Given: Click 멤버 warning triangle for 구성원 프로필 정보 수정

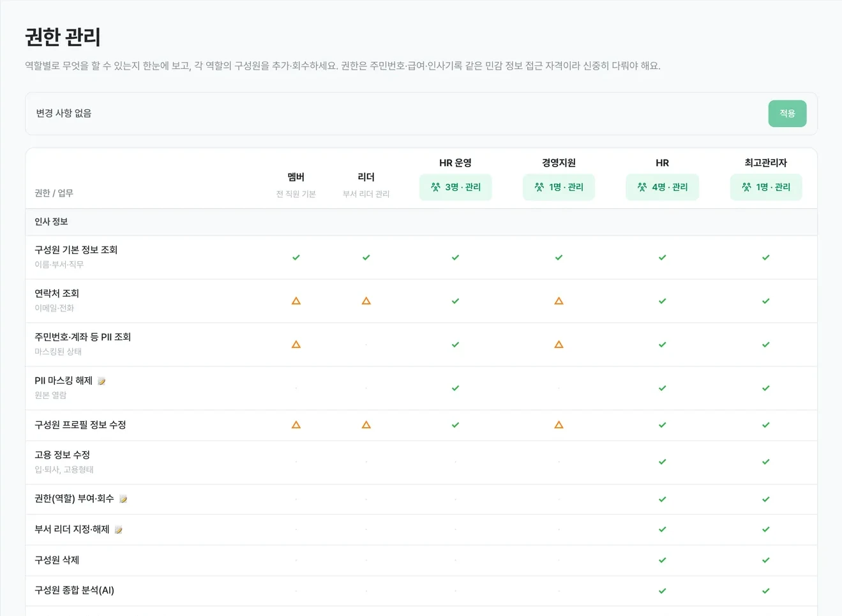Looking at the screenshot, I should pos(296,424).
